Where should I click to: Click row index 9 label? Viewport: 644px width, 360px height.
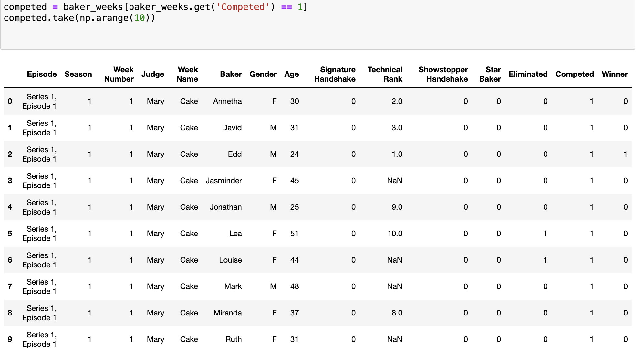pyautogui.click(x=10, y=339)
